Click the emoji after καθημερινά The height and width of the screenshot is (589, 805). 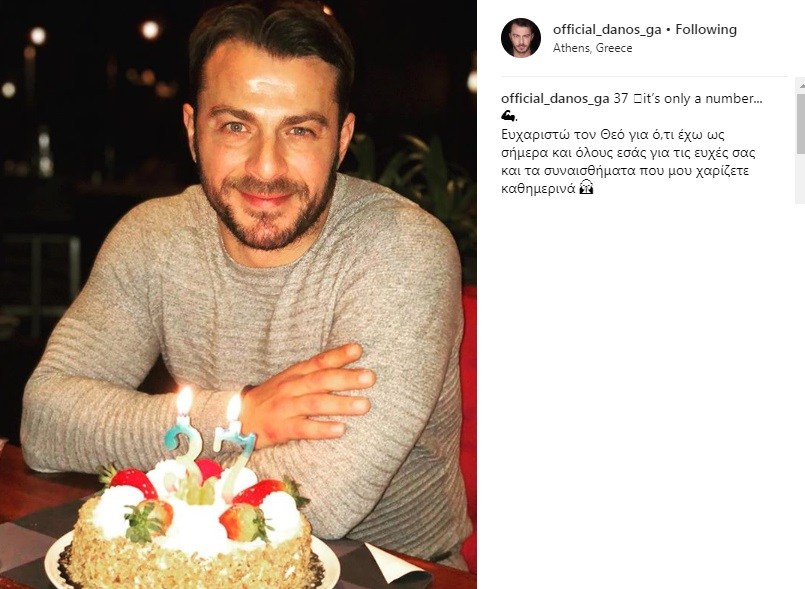click(x=586, y=188)
